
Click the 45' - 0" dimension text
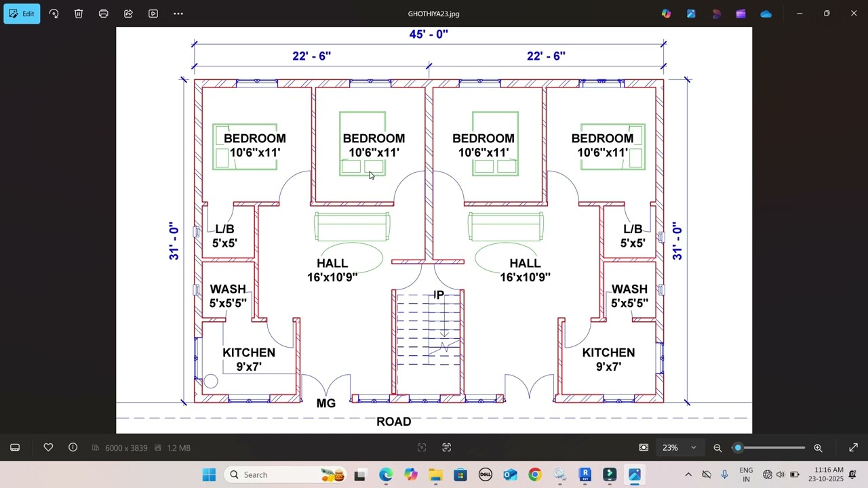point(429,34)
